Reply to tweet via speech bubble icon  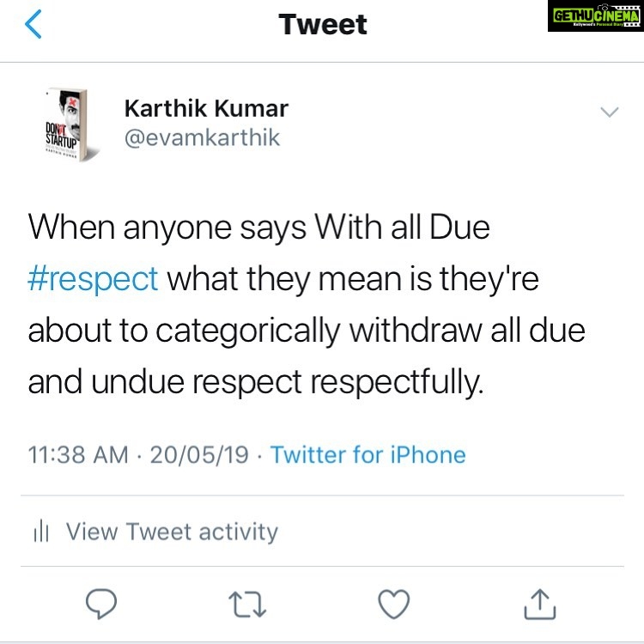(101, 604)
